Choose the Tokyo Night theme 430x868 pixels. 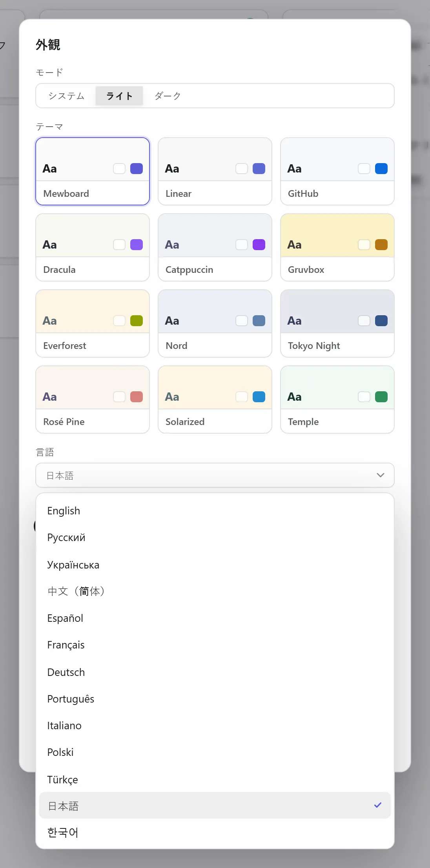(x=337, y=323)
